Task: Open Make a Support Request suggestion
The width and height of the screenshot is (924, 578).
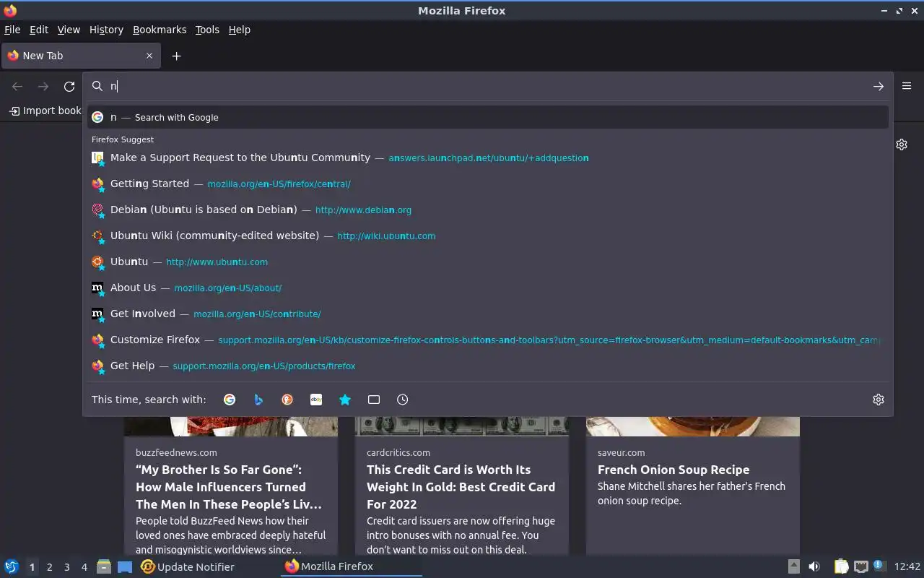Action: pyautogui.click(x=488, y=158)
